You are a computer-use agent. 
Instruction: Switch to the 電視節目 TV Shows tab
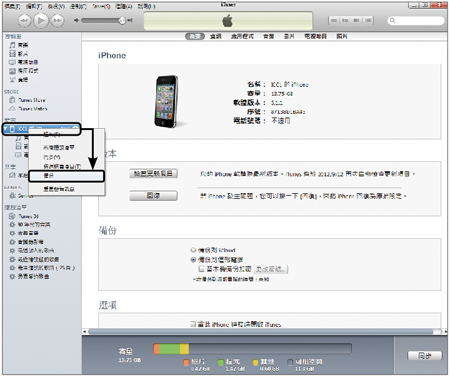[315, 36]
